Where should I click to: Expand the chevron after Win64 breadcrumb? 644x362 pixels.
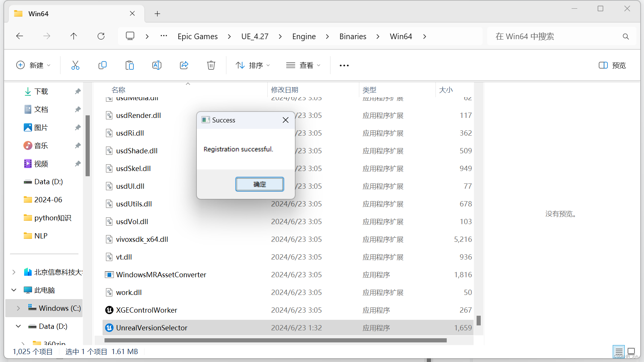(x=425, y=37)
